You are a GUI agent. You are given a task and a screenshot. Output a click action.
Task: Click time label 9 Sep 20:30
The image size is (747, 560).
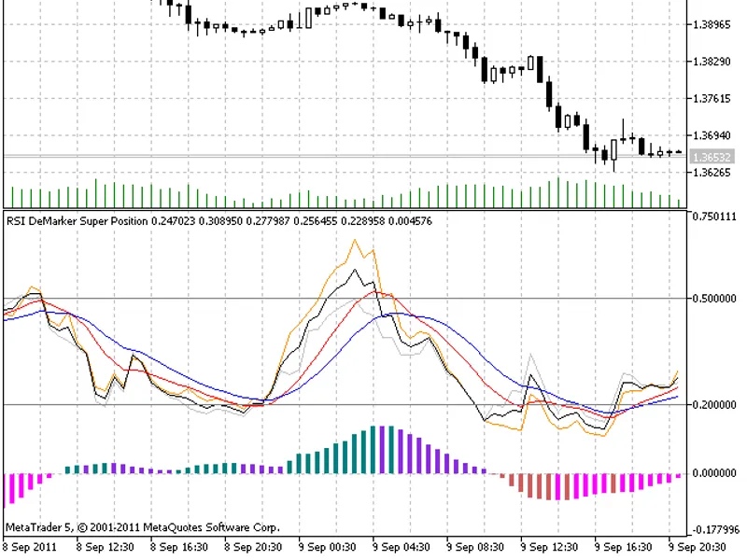coord(698,547)
